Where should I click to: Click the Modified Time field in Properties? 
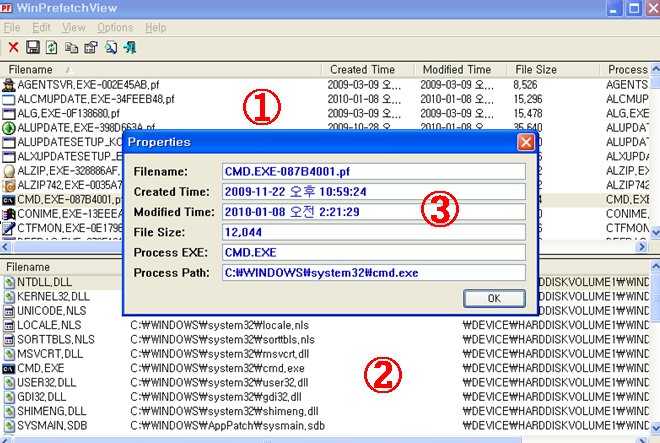(374, 212)
